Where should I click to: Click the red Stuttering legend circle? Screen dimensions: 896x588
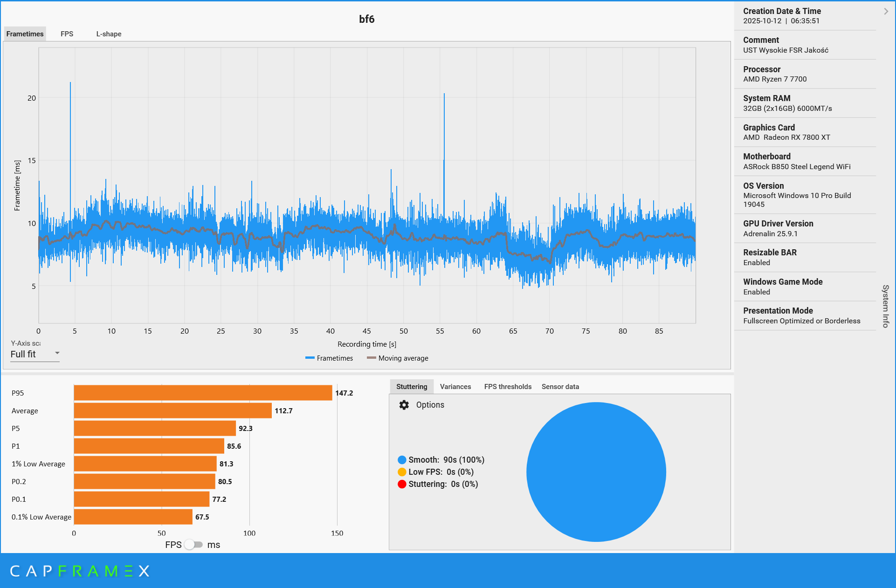pos(402,484)
